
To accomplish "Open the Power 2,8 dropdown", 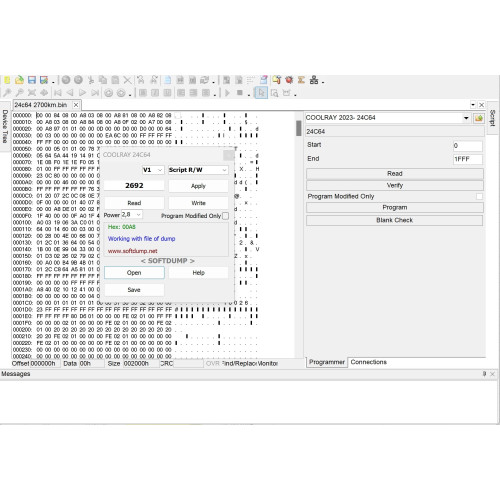I will click(x=132, y=214).
